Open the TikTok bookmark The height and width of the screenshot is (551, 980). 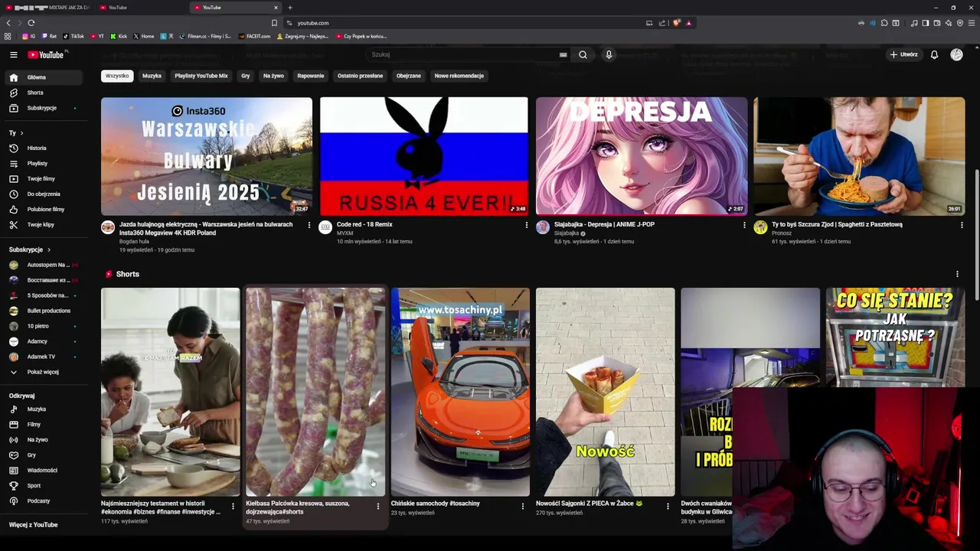click(73, 36)
